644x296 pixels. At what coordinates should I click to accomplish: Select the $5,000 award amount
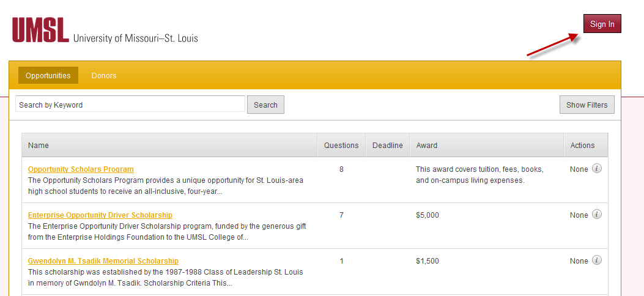(427, 215)
